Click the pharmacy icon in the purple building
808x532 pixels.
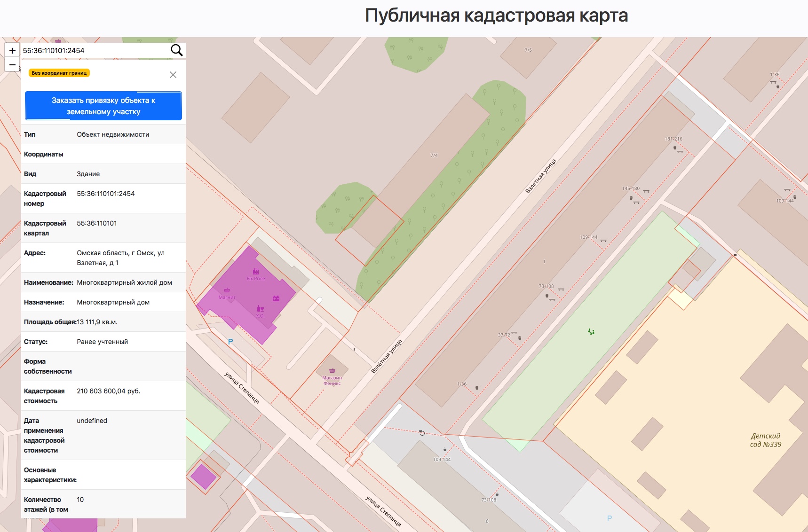pos(276,298)
